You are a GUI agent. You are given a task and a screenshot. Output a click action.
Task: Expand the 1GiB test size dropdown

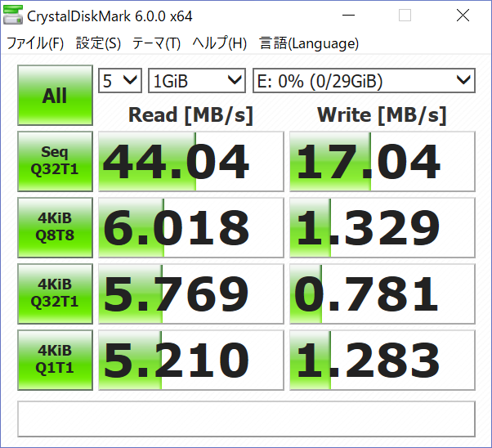(197, 80)
